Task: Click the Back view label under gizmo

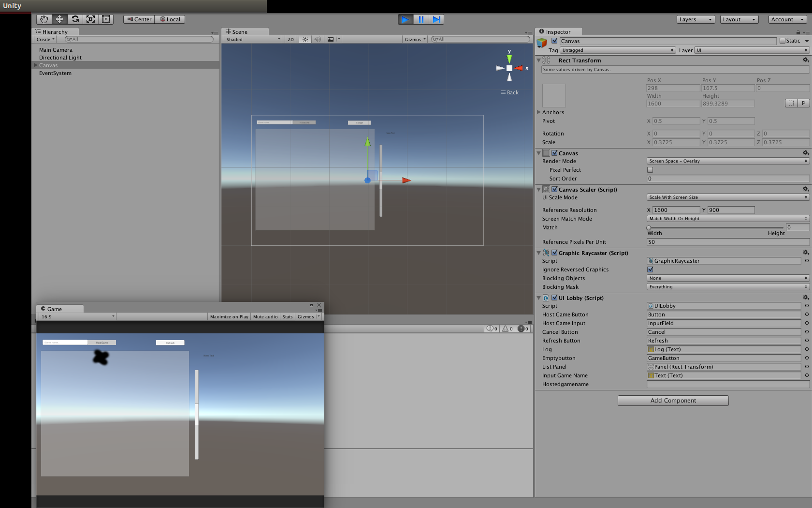Action: 509,92
